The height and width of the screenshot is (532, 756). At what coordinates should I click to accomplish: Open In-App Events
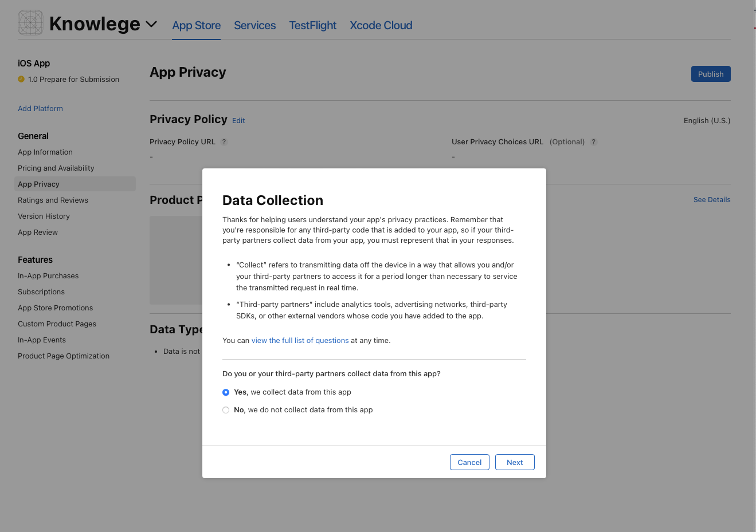coord(42,340)
